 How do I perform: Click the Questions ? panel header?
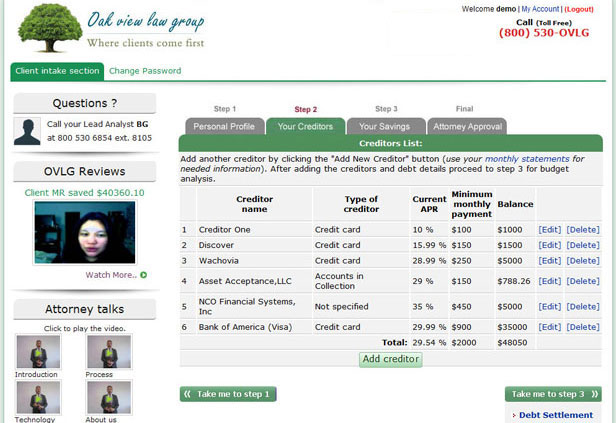pyautogui.click(x=85, y=103)
